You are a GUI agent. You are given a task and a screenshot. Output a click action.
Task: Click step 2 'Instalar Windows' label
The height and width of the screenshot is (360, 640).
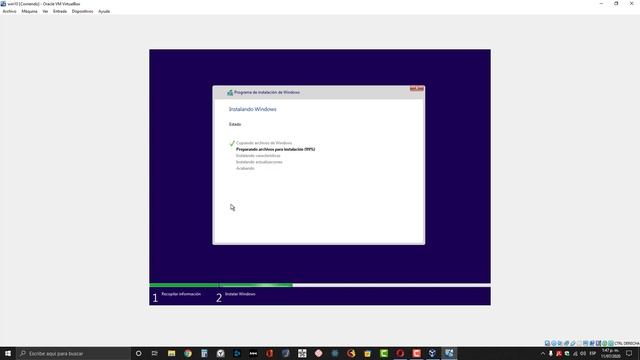(240, 294)
